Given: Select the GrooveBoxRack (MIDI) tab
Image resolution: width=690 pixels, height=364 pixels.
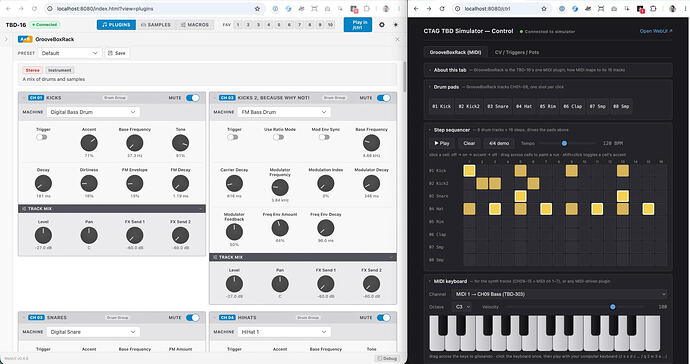Looking at the screenshot, I should (x=455, y=52).
